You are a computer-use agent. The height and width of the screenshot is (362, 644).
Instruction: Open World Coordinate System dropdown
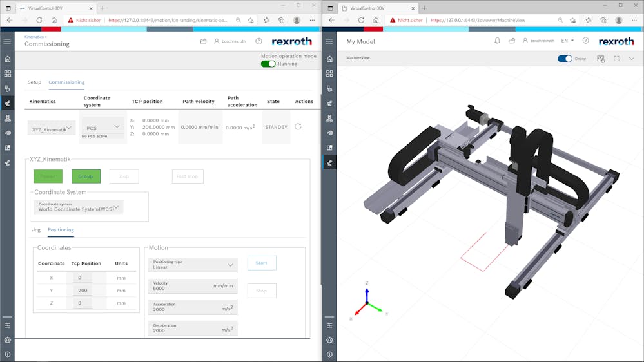(x=78, y=207)
